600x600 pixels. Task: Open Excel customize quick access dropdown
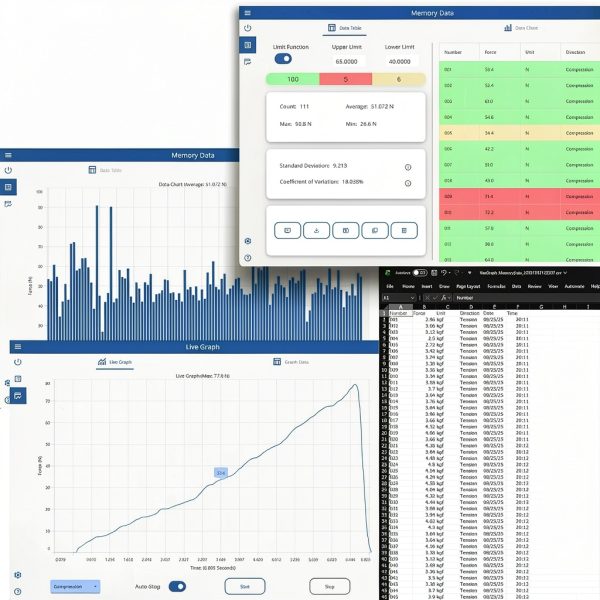tap(470, 273)
